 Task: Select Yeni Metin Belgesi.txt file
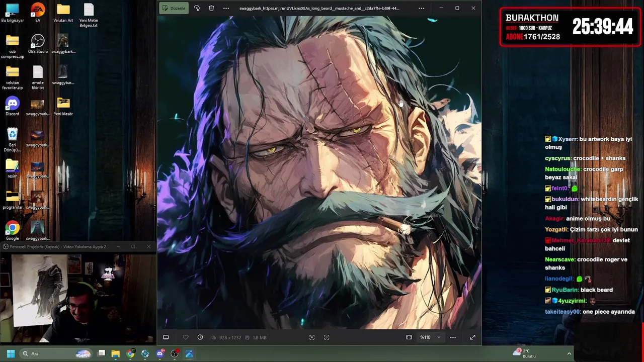tap(89, 16)
